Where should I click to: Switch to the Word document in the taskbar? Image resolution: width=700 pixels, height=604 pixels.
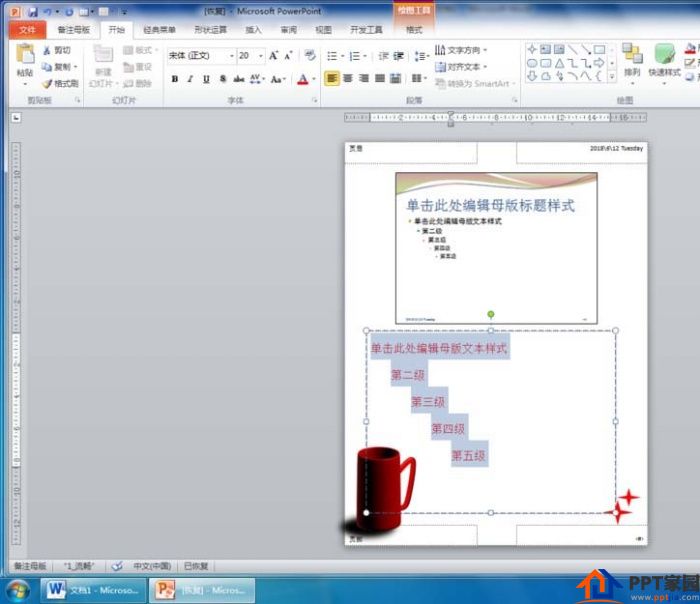pyautogui.click(x=94, y=590)
